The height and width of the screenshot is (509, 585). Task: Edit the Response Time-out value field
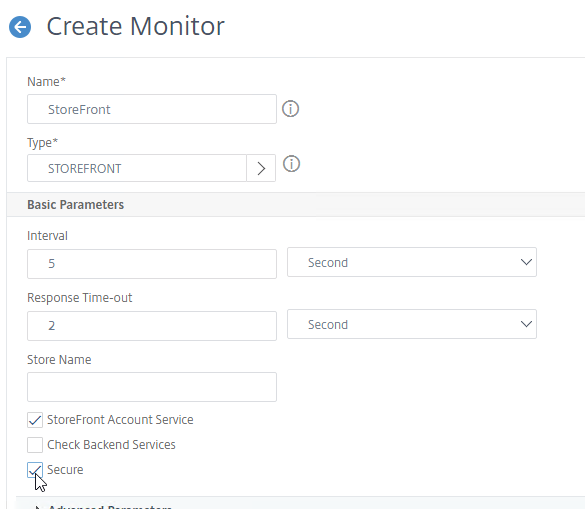tap(152, 326)
